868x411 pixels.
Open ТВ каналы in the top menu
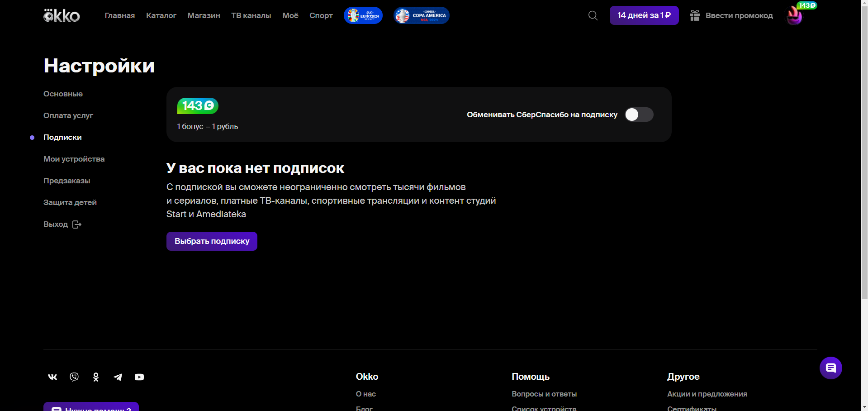tap(251, 15)
